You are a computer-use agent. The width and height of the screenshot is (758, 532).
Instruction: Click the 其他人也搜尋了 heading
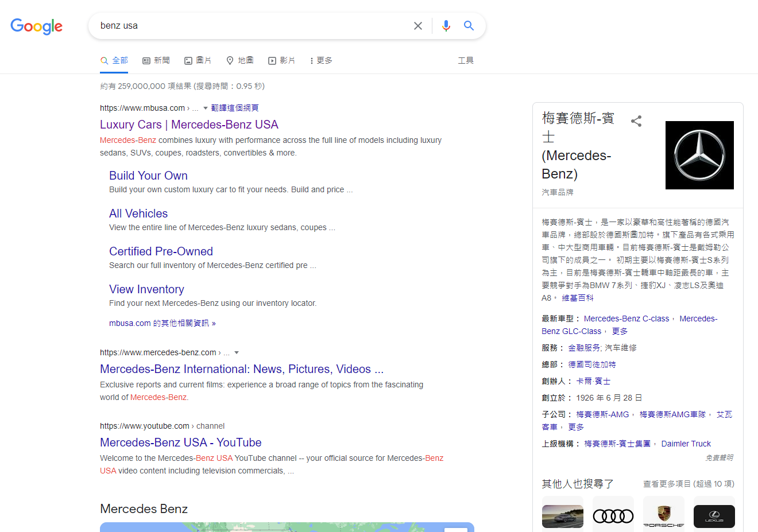tap(578, 484)
